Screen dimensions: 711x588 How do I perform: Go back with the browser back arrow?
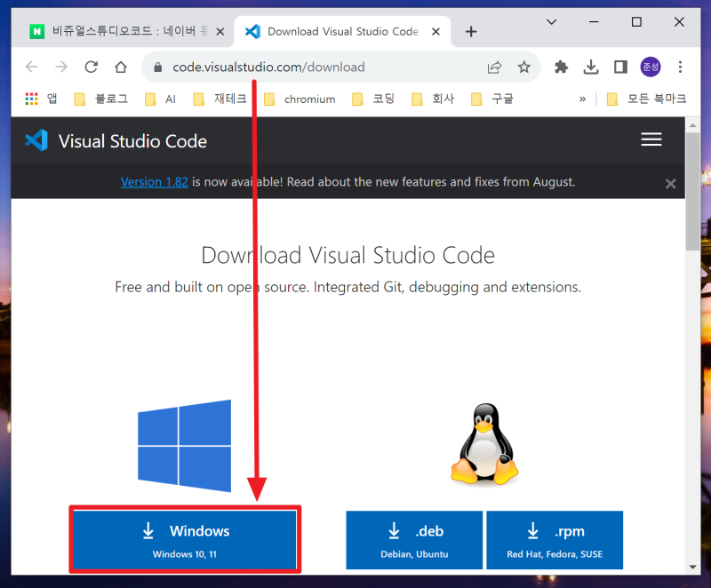(32, 67)
